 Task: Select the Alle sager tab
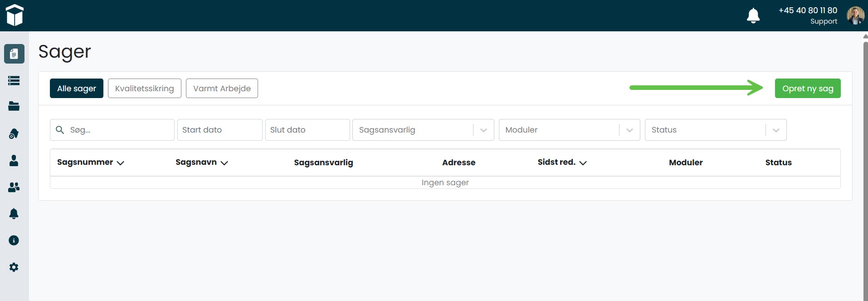coord(77,89)
